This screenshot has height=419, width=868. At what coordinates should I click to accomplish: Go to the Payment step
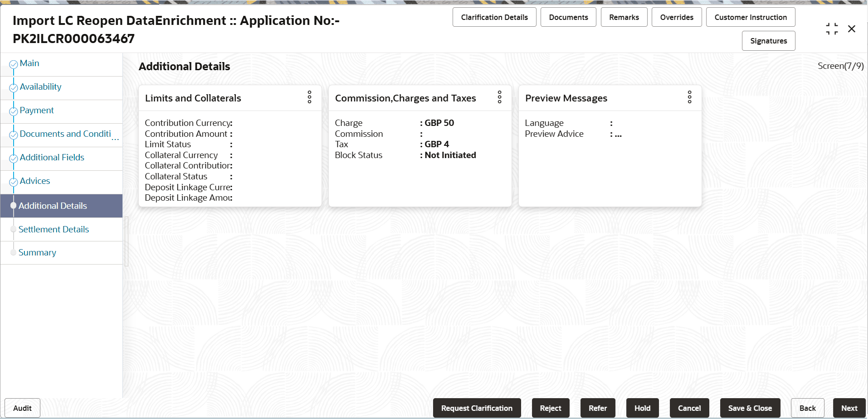pos(37,111)
